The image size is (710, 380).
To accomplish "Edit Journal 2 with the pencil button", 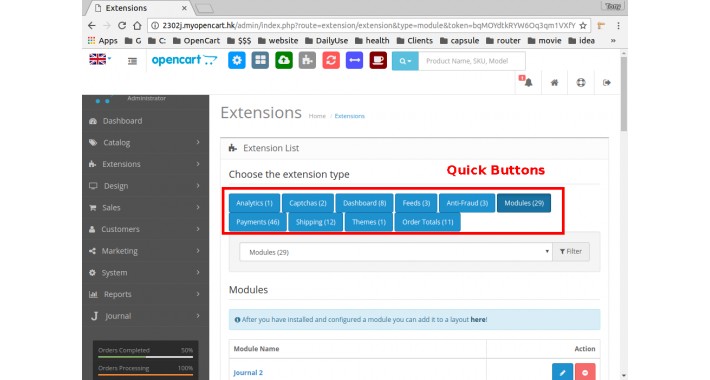I will pos(562,372).
